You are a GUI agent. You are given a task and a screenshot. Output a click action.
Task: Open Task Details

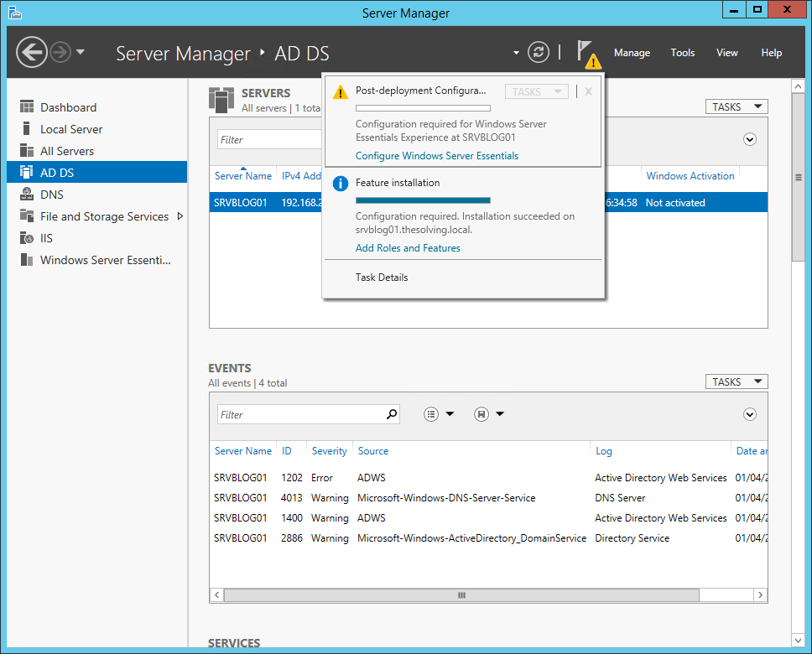(382, 278)
